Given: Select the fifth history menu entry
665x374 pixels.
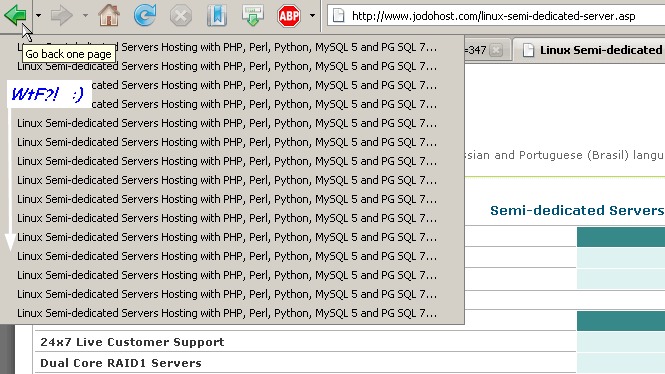Looking at the screenshot, I should [232, 123].
